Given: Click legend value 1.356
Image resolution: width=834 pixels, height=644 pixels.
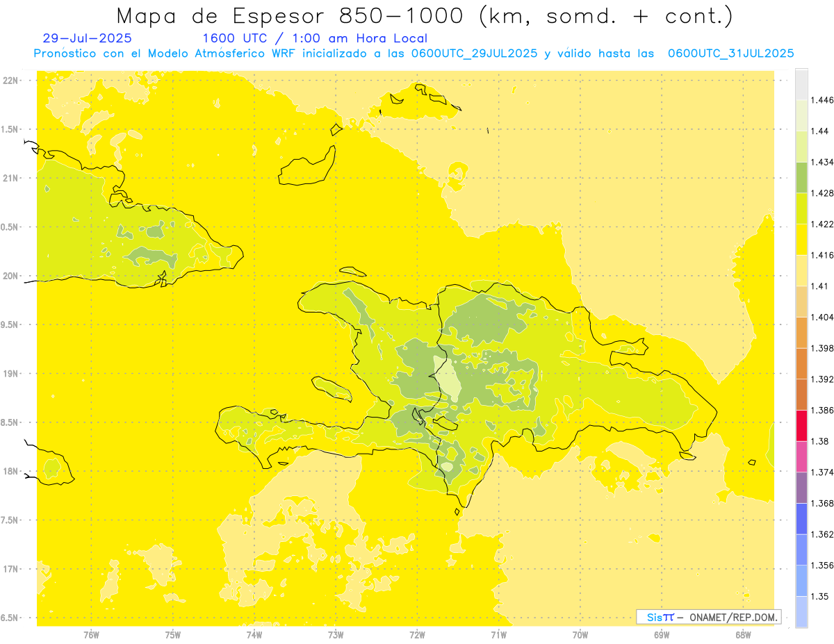Looking at the screenshot, I should [x=822, y=565].
